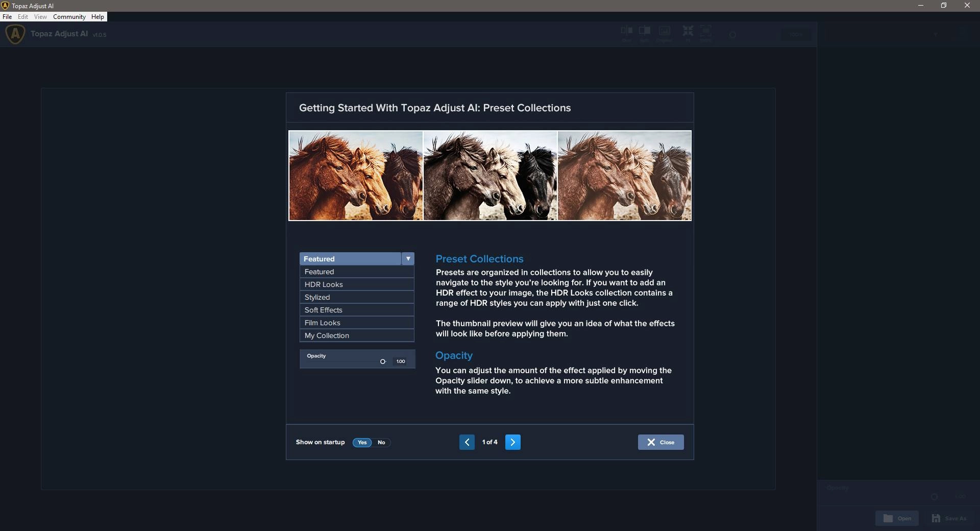The image size is (980, 531).
Task: Click the '1 of 4' page indicator
Action: [x=489, y=442]
